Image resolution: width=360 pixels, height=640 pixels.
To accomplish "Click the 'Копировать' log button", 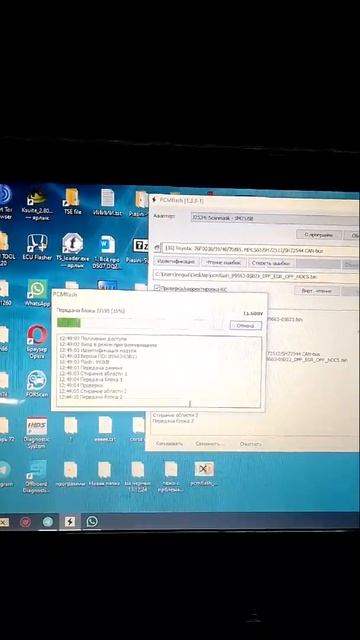I will click(169, 443).
